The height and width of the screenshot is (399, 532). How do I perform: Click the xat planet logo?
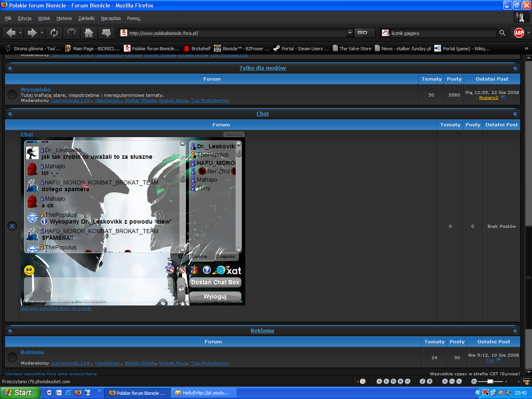[x=227, y=271]
